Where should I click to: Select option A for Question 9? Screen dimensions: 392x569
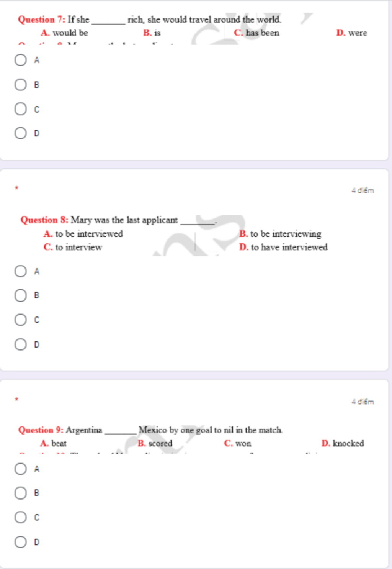coord(21,469)
